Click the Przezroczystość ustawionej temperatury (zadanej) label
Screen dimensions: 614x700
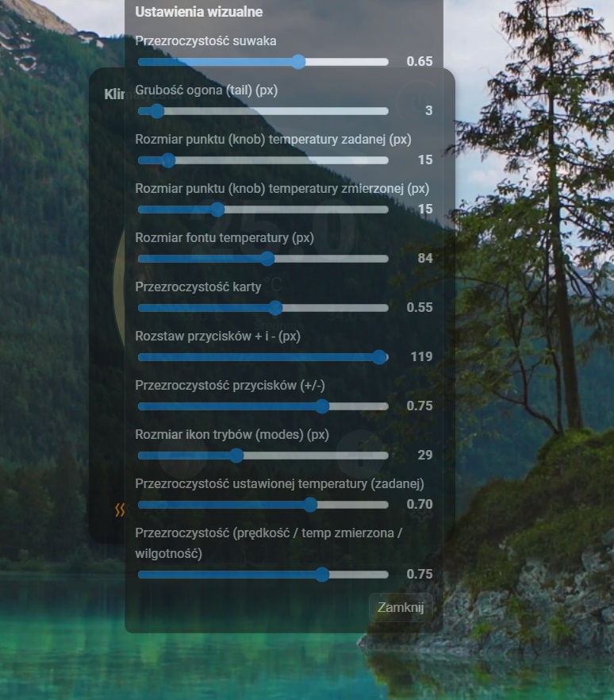tap(280, 483)
